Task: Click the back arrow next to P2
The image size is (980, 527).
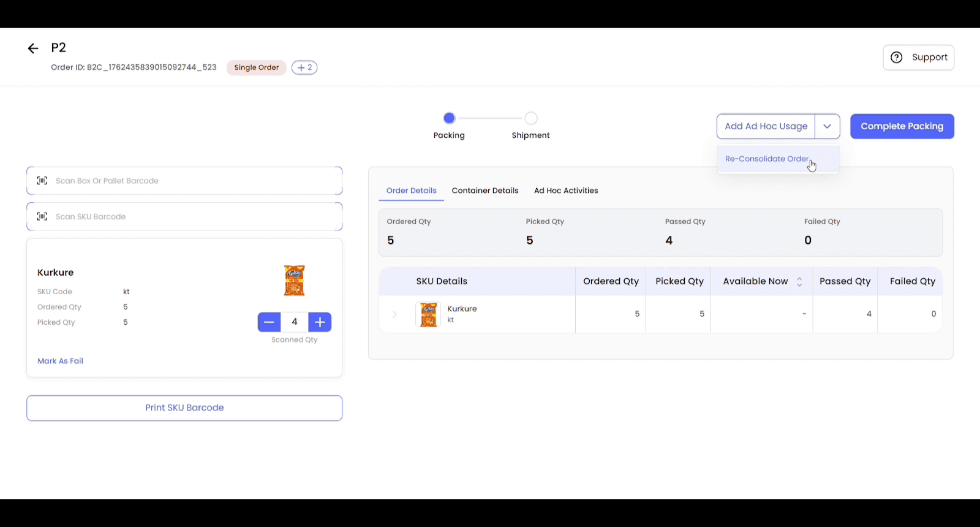Action: pyautogui.click(x=33, y=48)
